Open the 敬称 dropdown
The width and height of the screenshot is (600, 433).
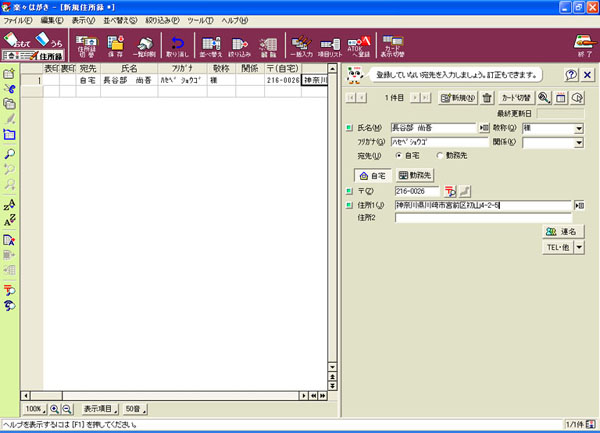[578, 129]
